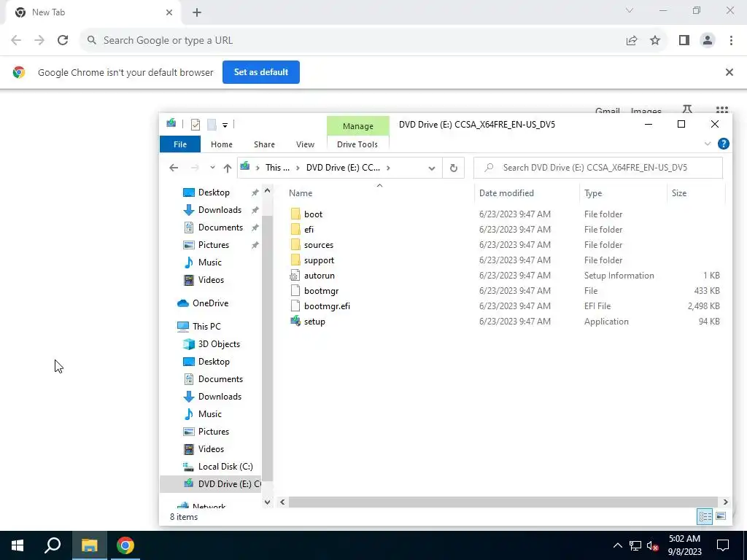Click File Explorer taskbar icon
Screen dimensions: 747x560
pyautogui.click(x=89, y=545)
